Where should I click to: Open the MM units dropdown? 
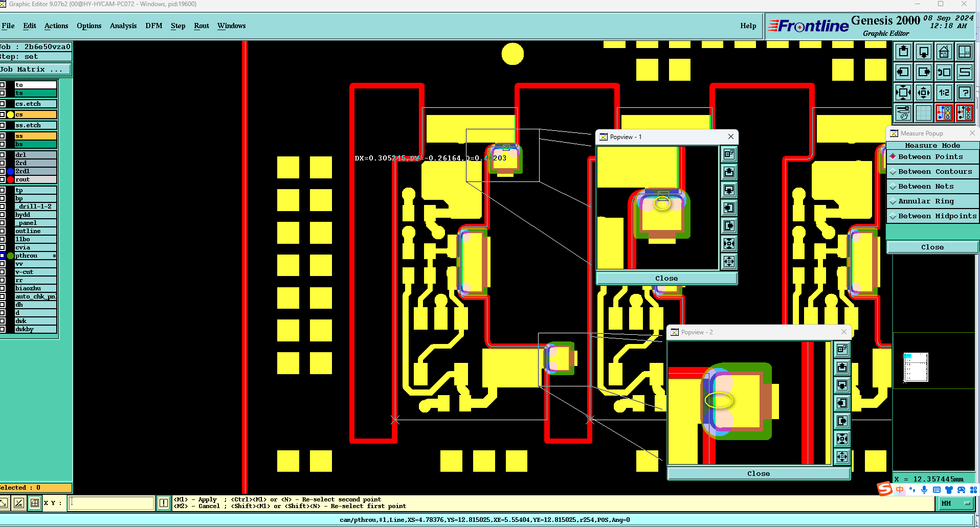[956, 503]
